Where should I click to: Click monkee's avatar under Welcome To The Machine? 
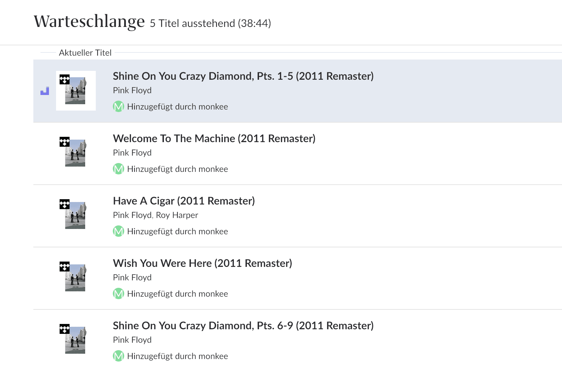[x=118, y=169]
